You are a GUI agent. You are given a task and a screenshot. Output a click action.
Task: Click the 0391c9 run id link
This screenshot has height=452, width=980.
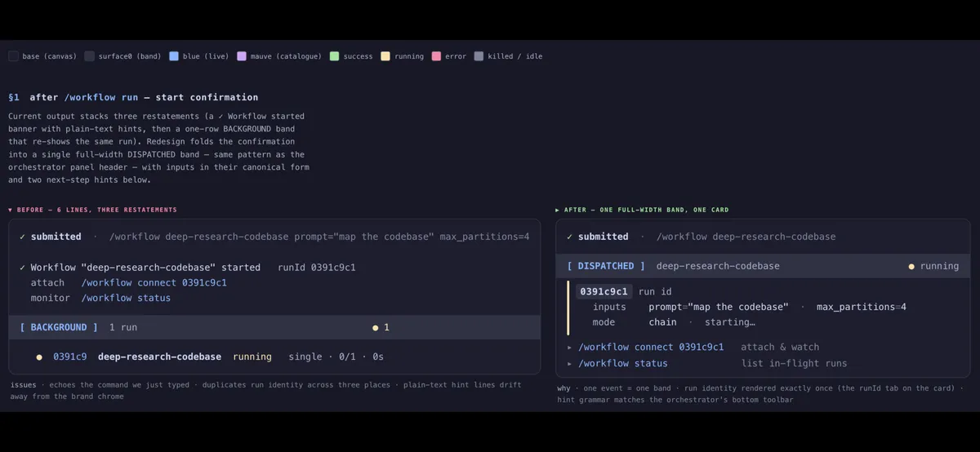click(70, 357)
